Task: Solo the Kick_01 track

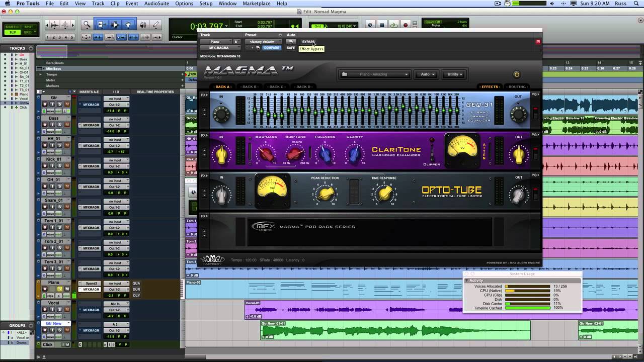Action: click(x=59, y=166)
